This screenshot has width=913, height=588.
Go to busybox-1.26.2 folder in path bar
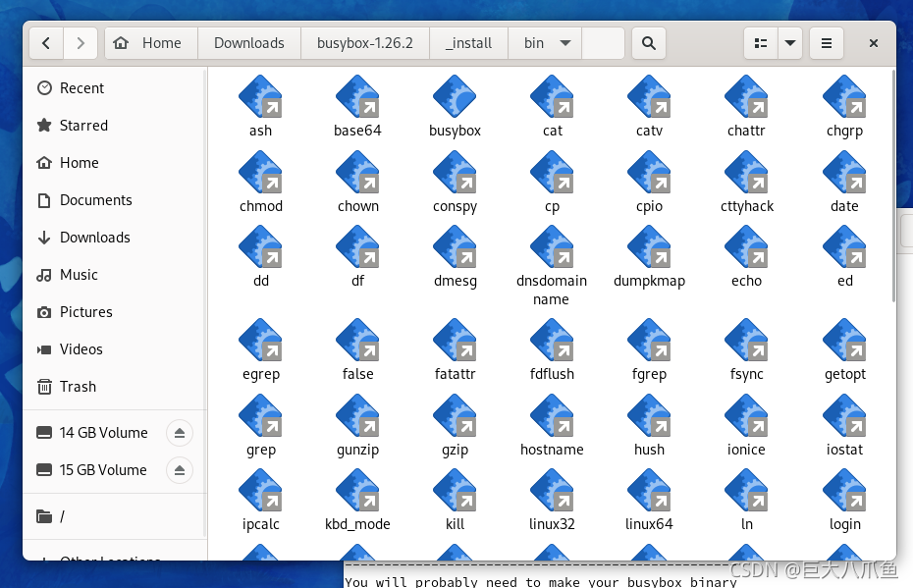tap(365, 43)
